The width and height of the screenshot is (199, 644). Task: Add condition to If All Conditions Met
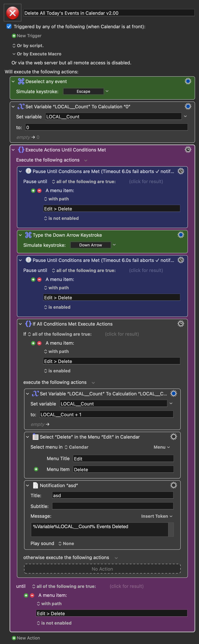coord(33,343)
